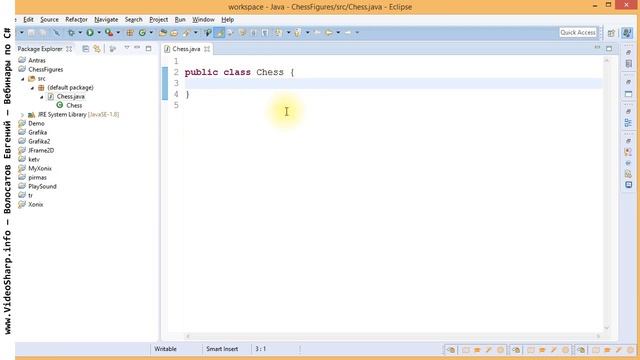
Task: Click the Open Type toolbar icon
Action: tap(162, 33)
